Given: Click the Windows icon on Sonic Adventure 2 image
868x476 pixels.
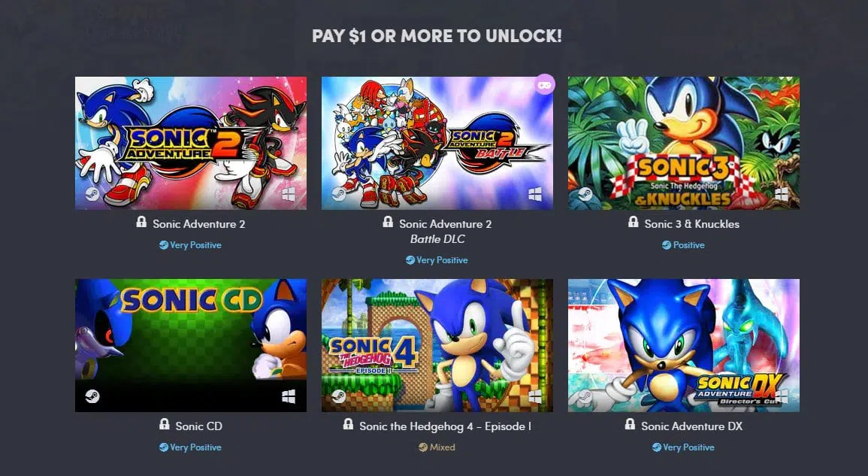Looking at the screenshot, I should [289, 194].
